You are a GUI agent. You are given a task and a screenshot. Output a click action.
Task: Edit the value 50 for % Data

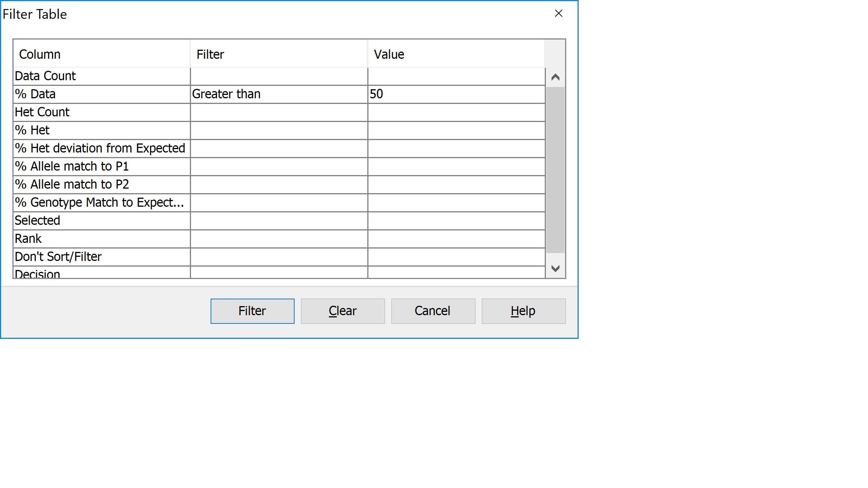[456, 94]
